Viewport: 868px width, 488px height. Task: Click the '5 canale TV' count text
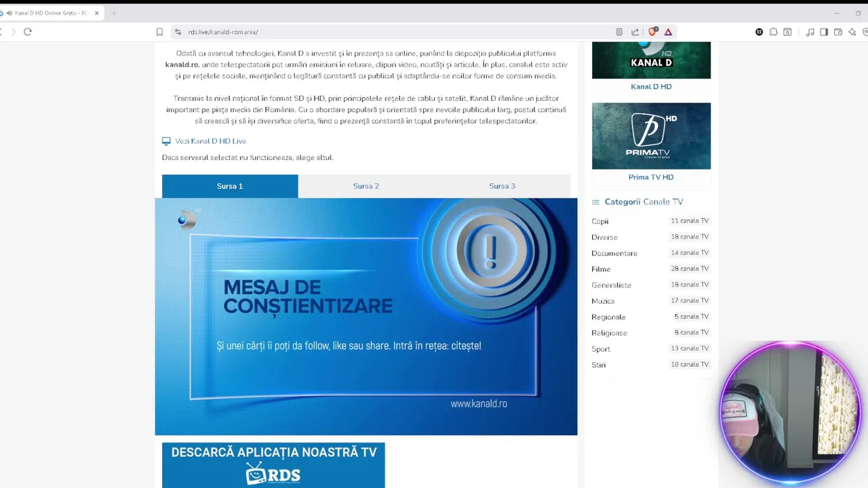pyautogui.click(x=692, y=317)
